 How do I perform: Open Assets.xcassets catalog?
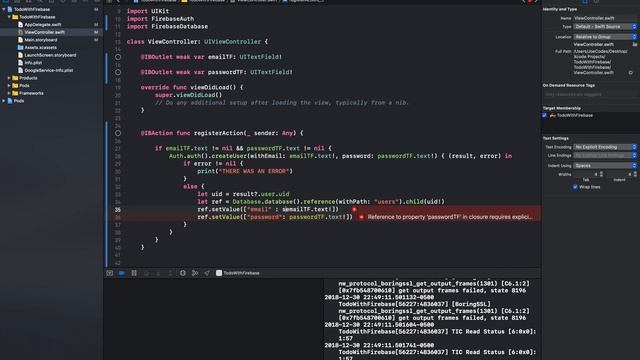(40, 47)
